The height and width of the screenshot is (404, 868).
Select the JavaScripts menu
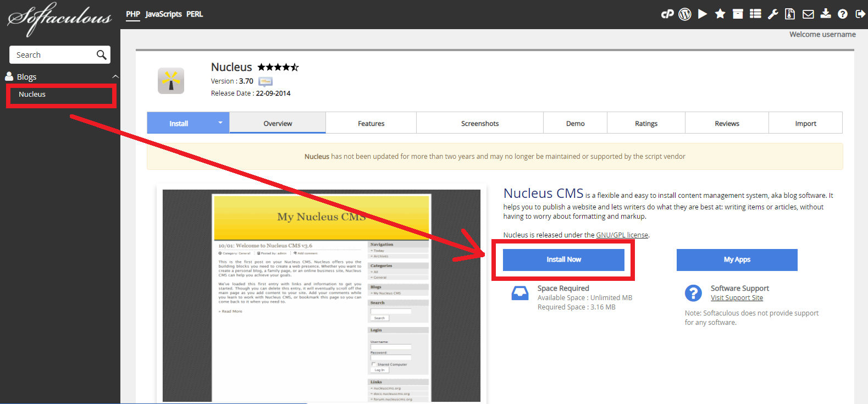point(163,14)
